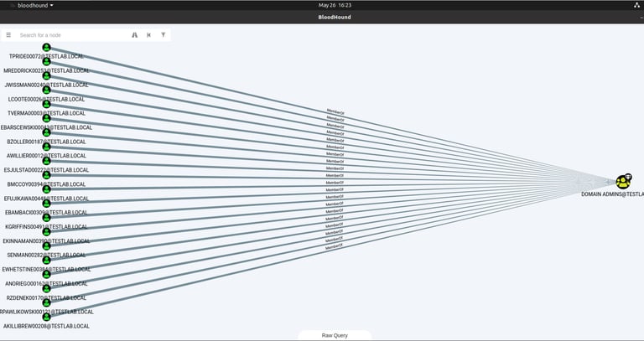Select the EWHETSTINE00384 user node
The height and width of the screenshot is (341, 644).
coord(46,261)
